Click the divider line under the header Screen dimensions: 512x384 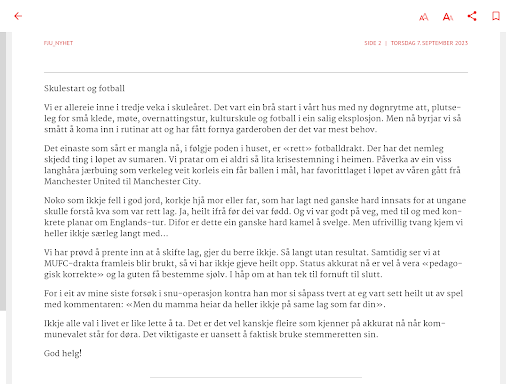pos(256,72)
